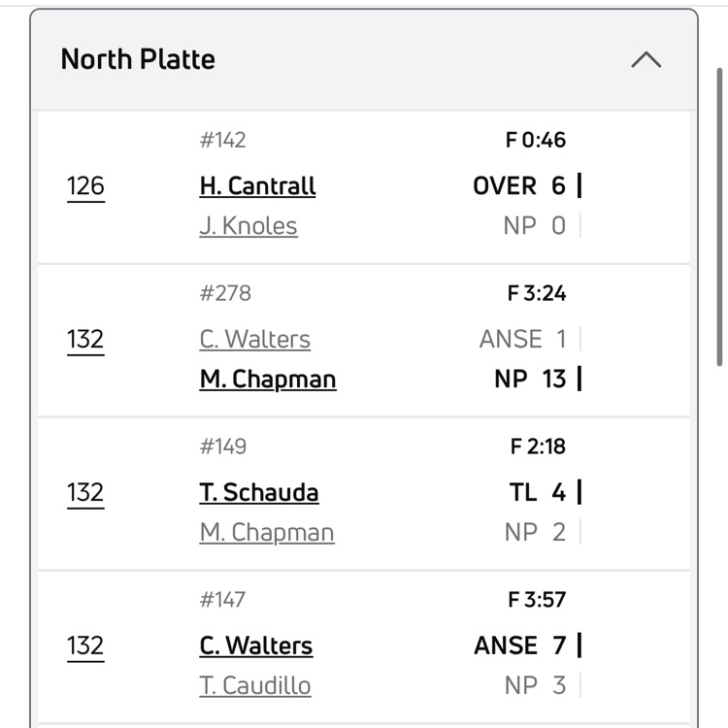Image resolution: width=728 pixels, height=728 pixels.
Task: Collapse the North Platte section chevron
Action: point(645,59)
